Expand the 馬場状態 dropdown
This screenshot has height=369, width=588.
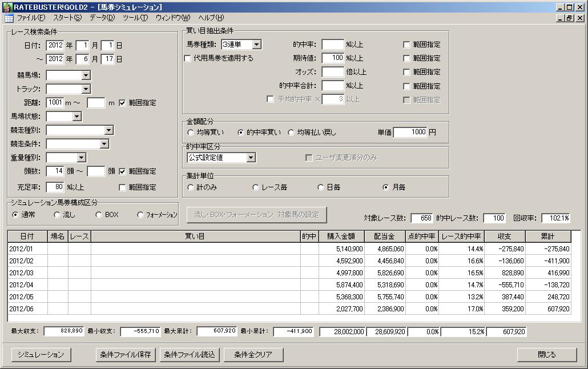(77, 117)
